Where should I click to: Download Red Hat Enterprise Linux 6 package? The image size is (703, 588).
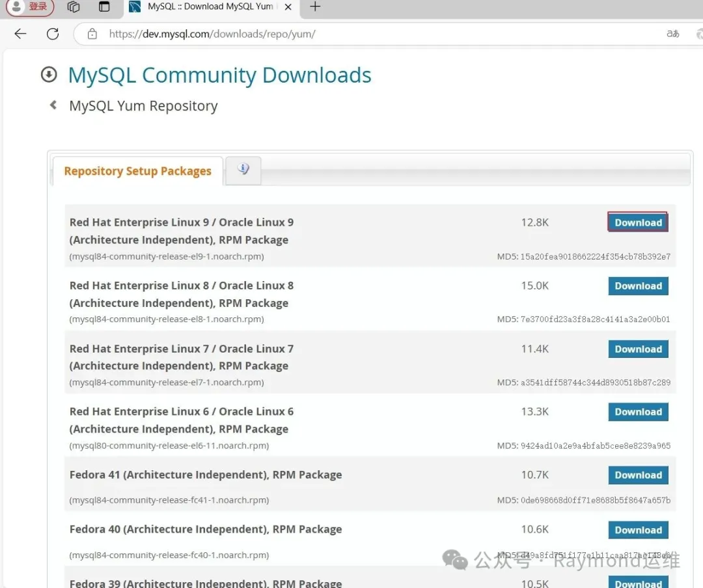pos(638,412)
